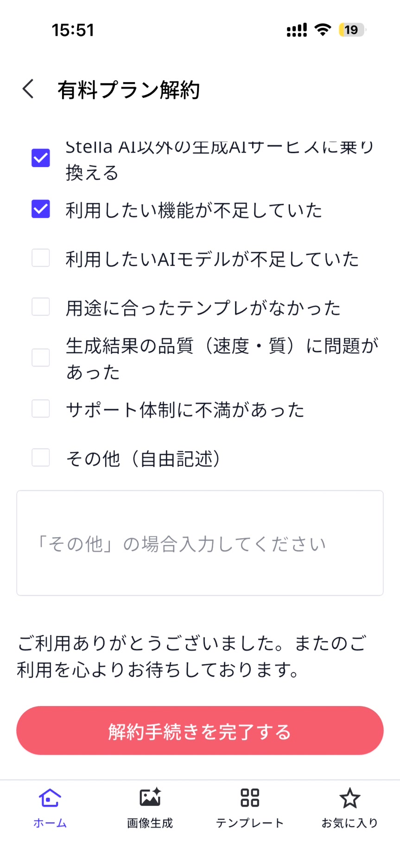
Task: Tap the back chevron arrow
Action: 28,89
